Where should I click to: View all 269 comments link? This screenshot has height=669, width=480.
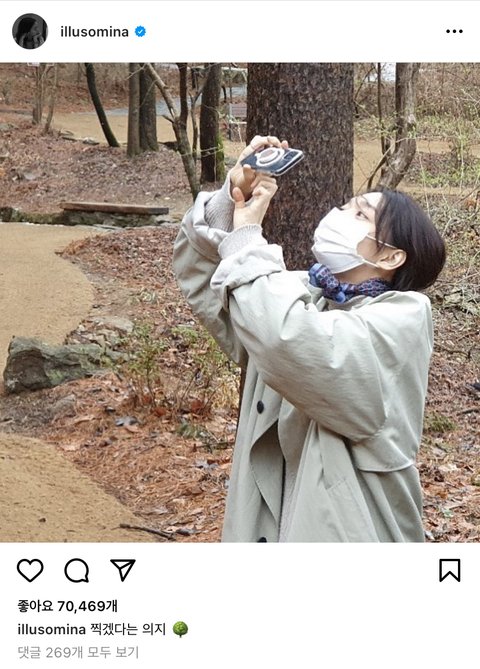click(78, 652)
